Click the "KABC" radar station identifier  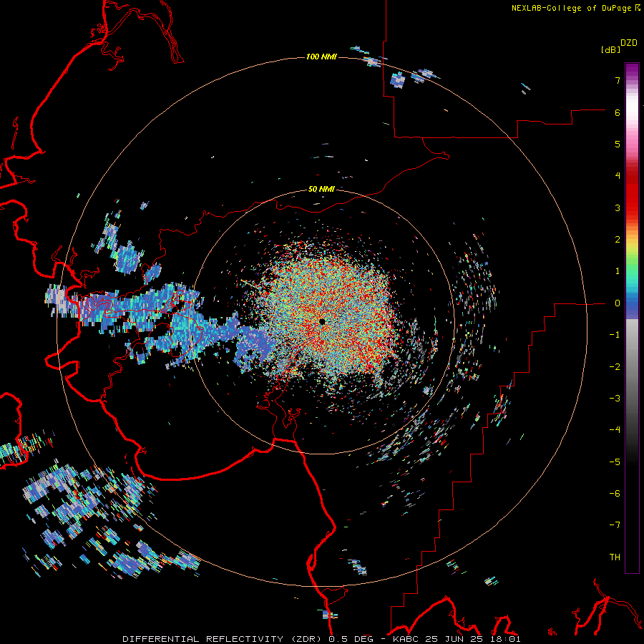coord(406,639)
